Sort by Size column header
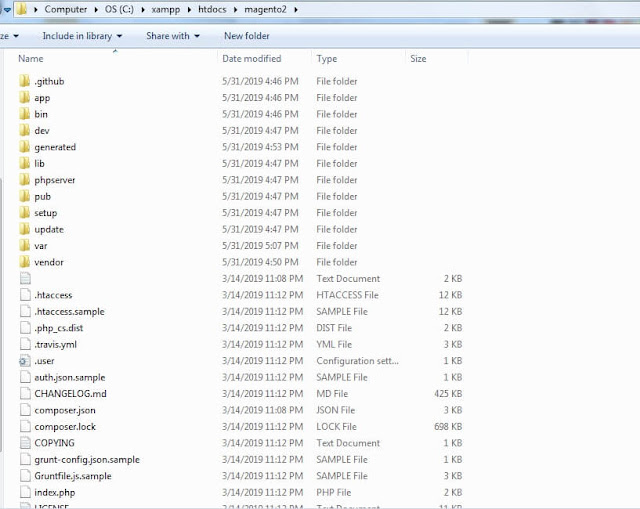This screenshot has width=640, height=509. pyautogui.click(x=418, y=58)
